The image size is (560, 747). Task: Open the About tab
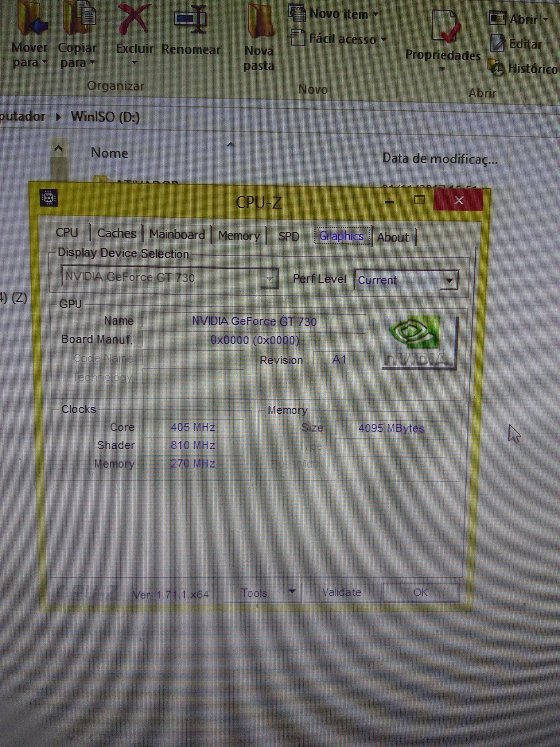coord(393,237)
